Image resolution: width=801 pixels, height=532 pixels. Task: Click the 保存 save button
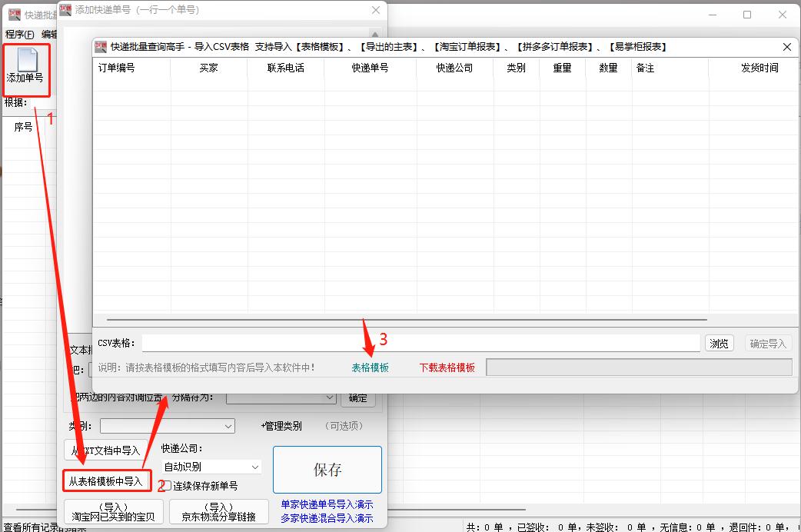[327, 470]
